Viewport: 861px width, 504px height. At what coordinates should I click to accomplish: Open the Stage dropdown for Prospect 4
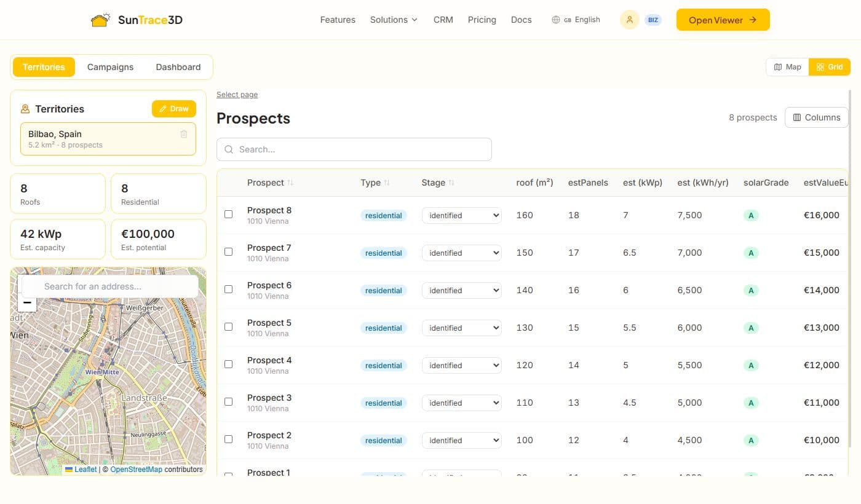(x=462, y=366)
